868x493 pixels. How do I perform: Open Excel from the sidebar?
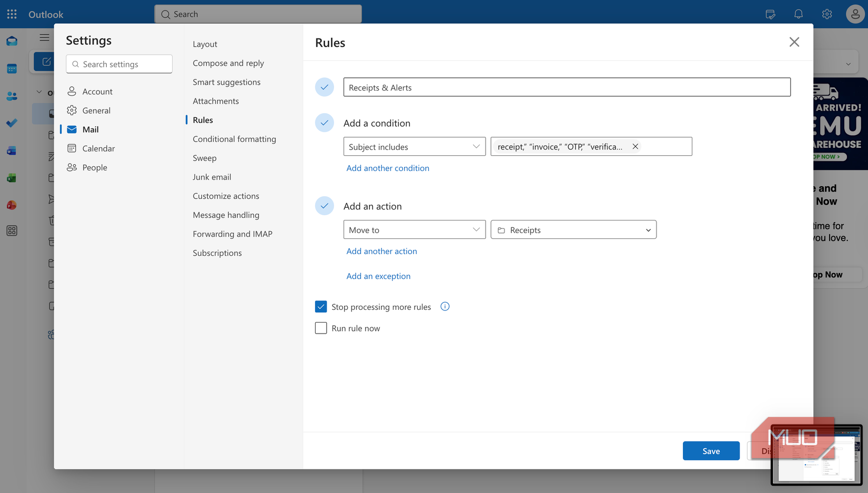tap(12, 178)
